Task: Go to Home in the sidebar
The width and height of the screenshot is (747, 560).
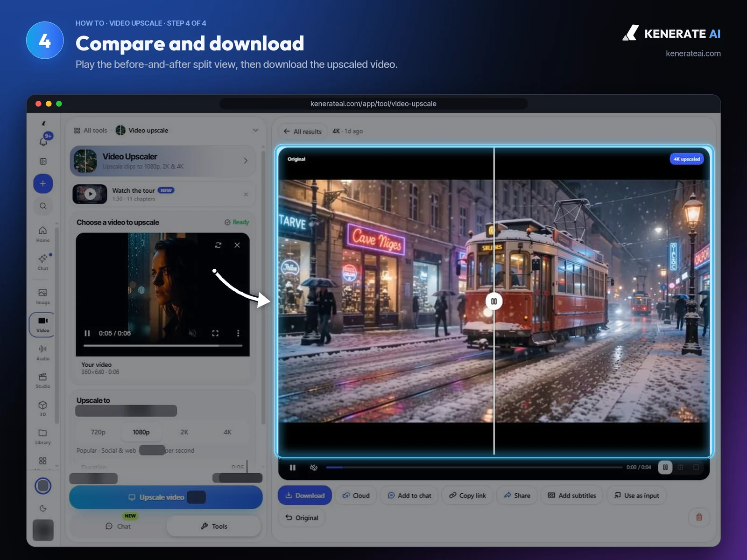Action: [43, 234]
